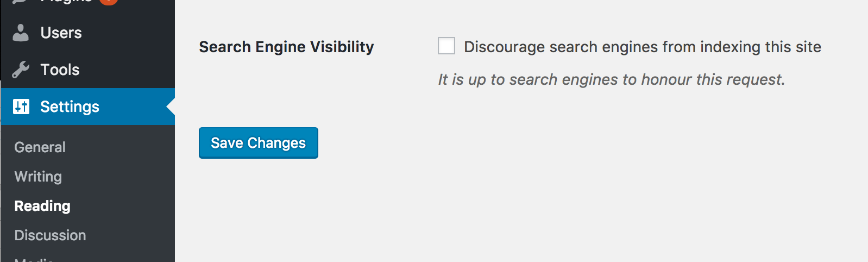868x262 pixels.
Task: Open Discussion settings
Action: pos(50,235)
